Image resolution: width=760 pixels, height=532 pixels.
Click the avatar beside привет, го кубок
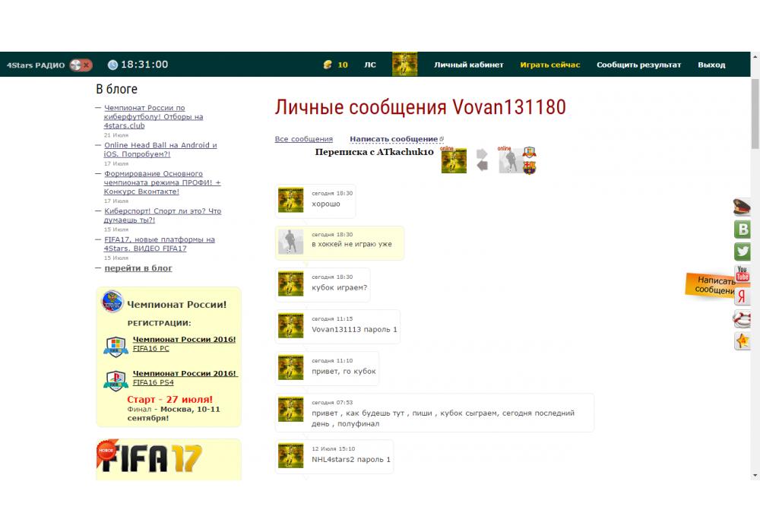pos(291,368)
